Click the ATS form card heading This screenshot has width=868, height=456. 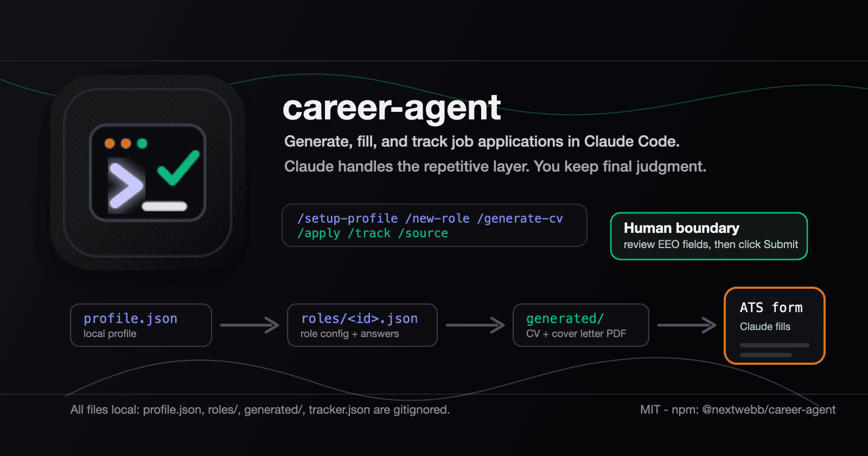pyautogui.click(x=771, y=308)
